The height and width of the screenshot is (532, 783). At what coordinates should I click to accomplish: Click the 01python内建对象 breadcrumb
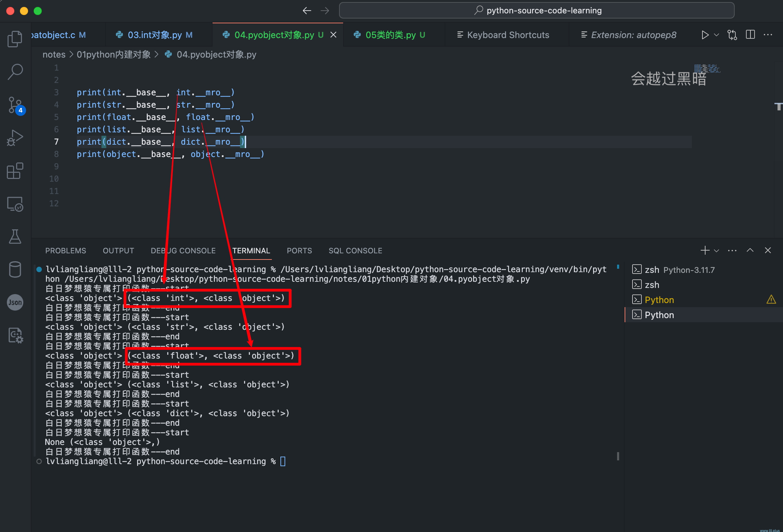pos(113,55)
